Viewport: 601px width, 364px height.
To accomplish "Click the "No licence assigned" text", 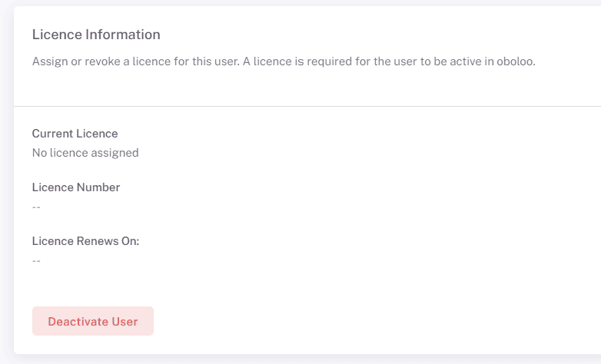I will tap(85, 153).
